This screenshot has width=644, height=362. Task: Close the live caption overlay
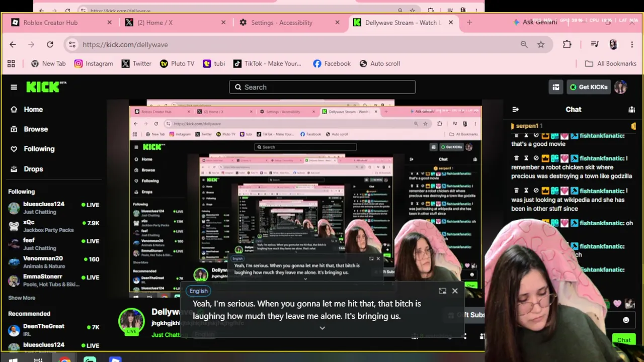click(x=455, y=291)
